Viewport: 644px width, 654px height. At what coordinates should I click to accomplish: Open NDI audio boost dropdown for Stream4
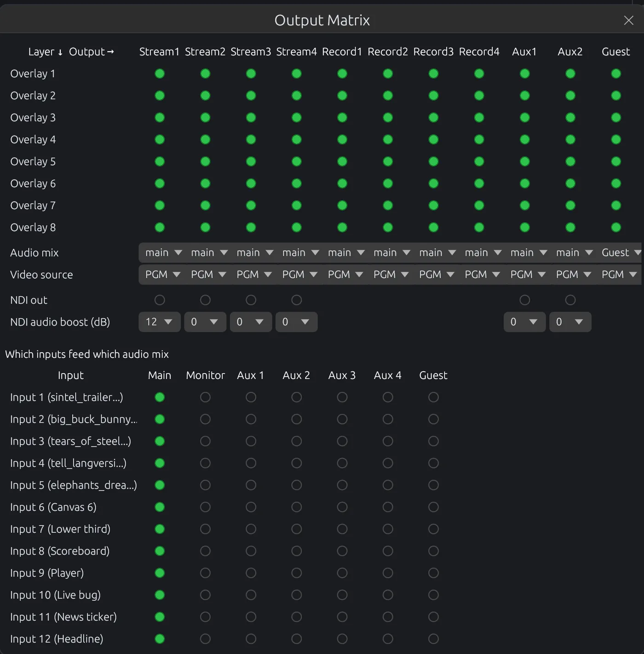[297, 322]
